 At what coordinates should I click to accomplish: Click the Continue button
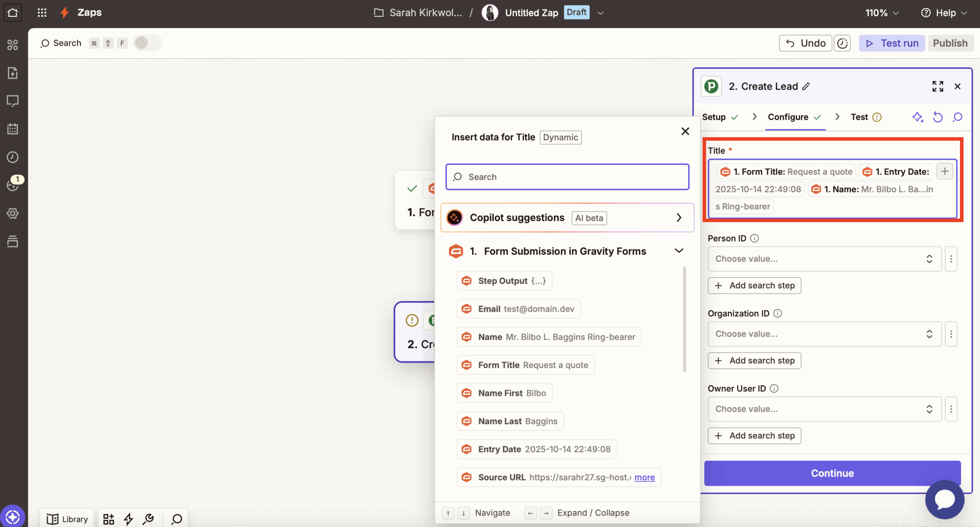[x=832, y=473]
